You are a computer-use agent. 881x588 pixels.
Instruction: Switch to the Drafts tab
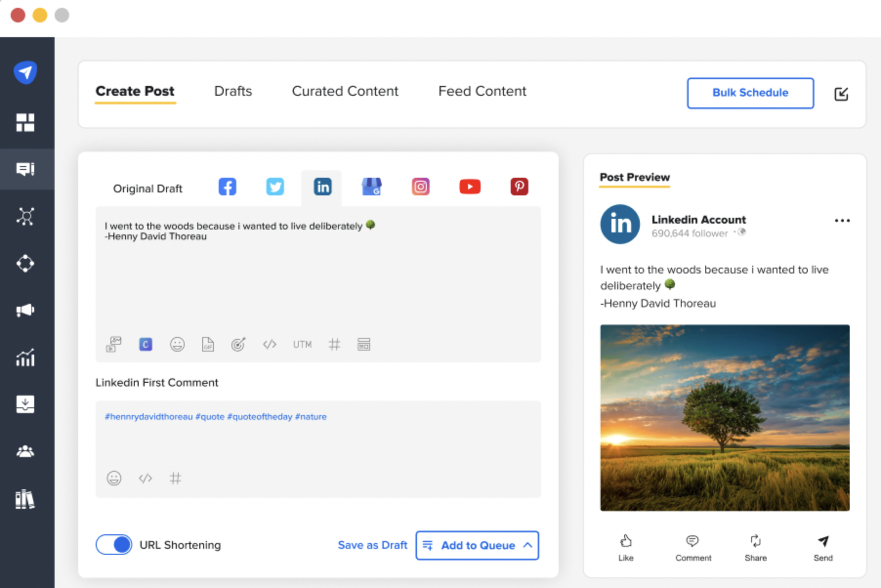(233, 91)
